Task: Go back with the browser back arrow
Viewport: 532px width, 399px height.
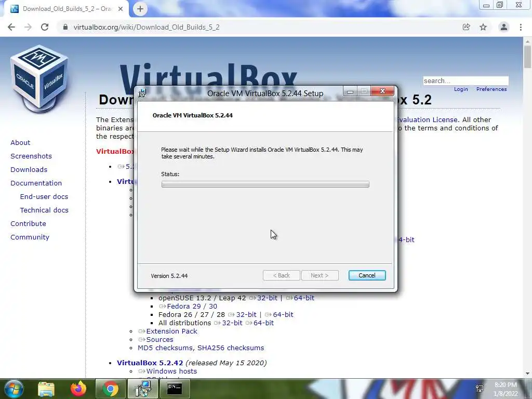Action: click(x=11, y=27)
